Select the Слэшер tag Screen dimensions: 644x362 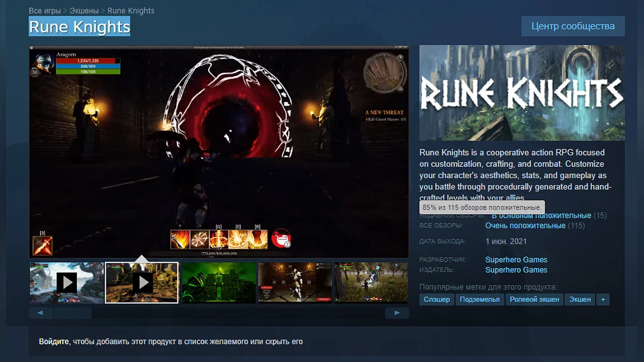coord(437,299)
